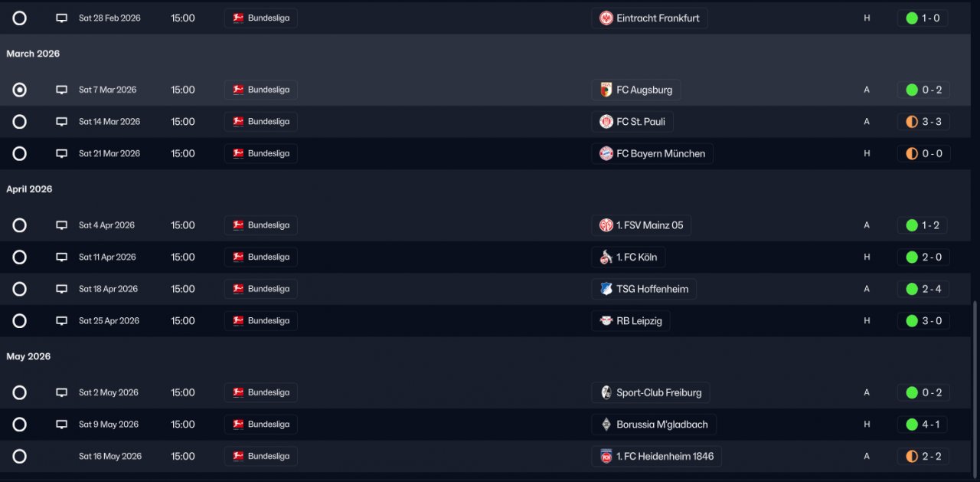Viewport: 980px width, 482px height.
Task: Click the TSG Hoffenheim crest icon
Action: click(606, 289)
